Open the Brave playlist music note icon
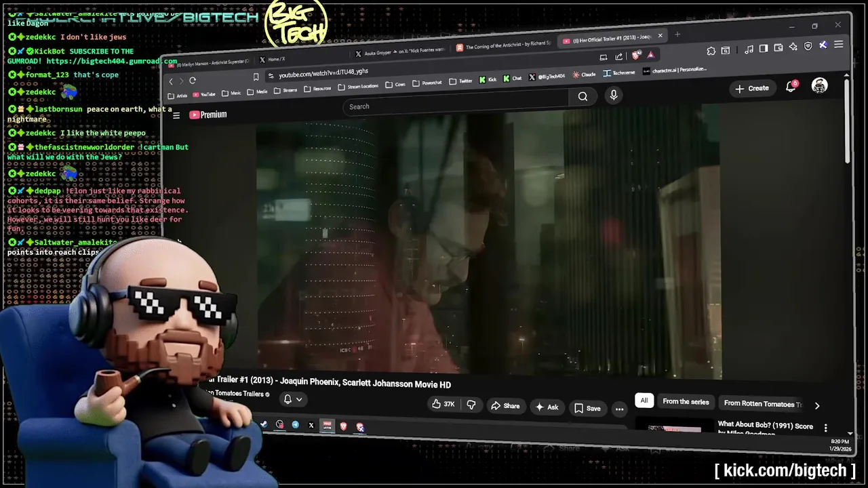The width and height of the screenshot is (868, 488). coord(749,49)
